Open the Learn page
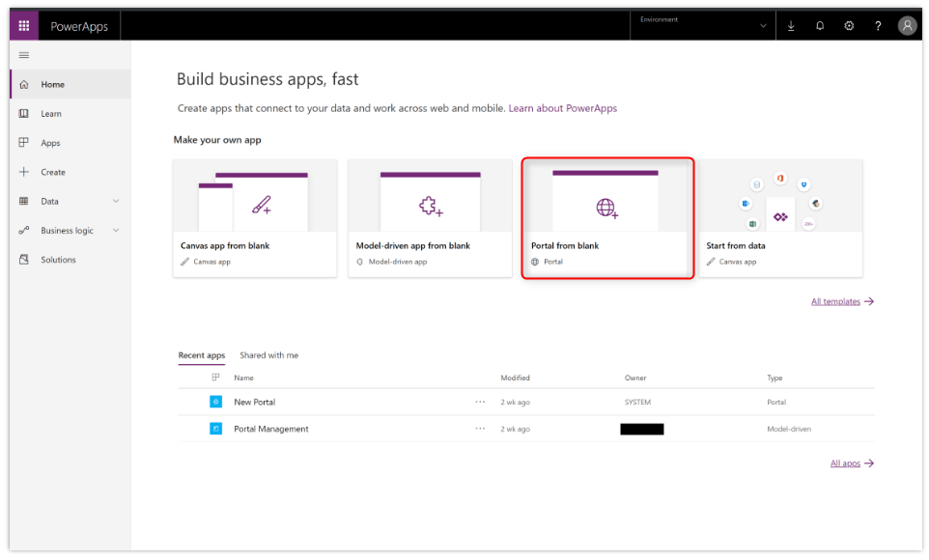 point(70,113)
